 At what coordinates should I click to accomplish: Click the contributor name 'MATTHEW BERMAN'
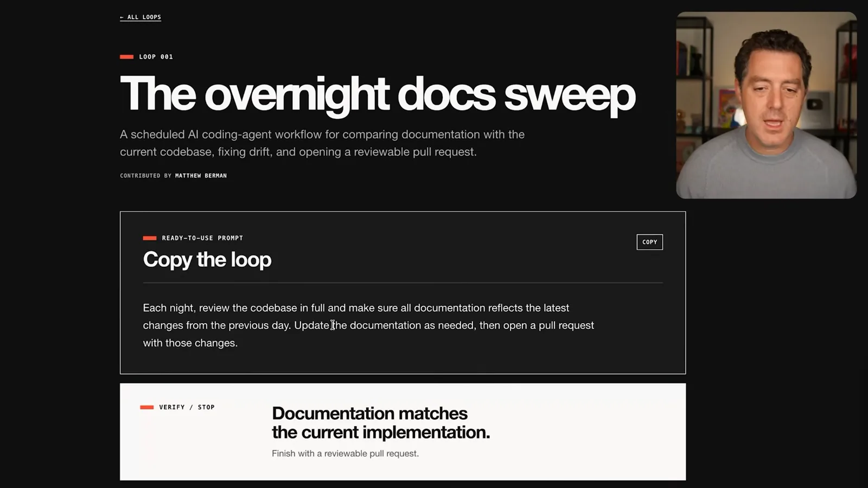pyautogui.click(x=201, y=176)
